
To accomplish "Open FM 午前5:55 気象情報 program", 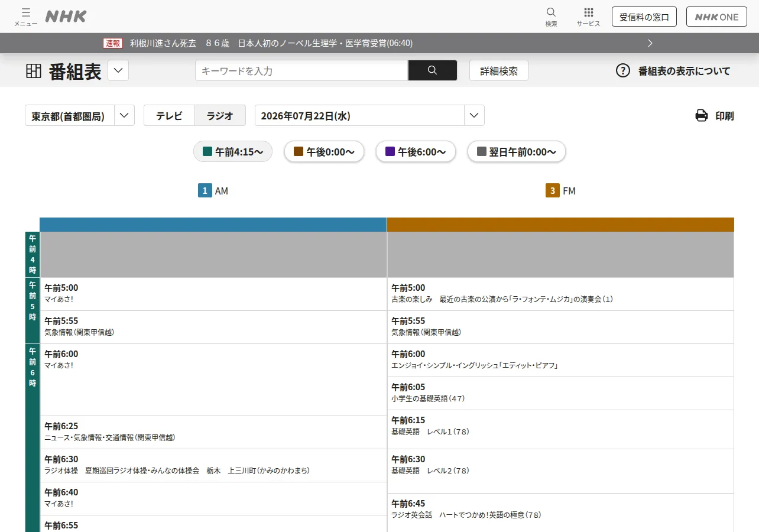I will tap(560, 327).
